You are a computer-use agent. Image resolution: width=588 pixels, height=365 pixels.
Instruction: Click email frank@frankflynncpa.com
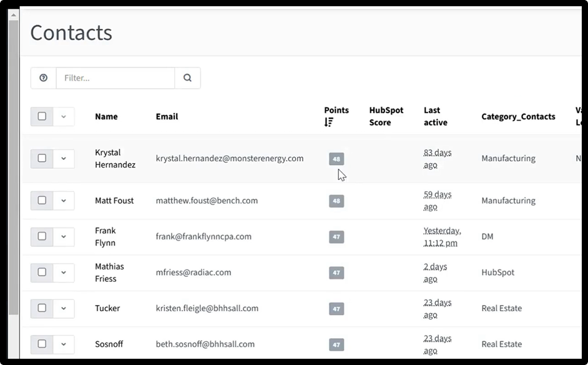click(203, 237)
